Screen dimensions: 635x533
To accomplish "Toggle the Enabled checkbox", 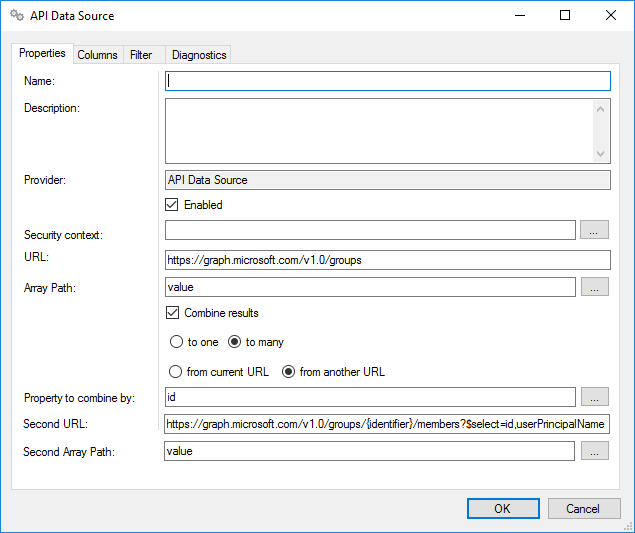I will click(x=173, y=205).
